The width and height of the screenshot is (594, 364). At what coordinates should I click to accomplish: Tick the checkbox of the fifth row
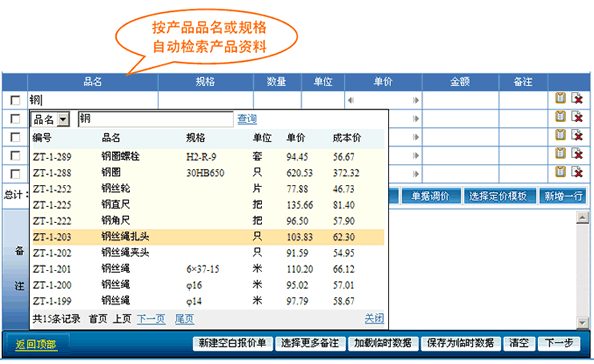coord(15,173)
